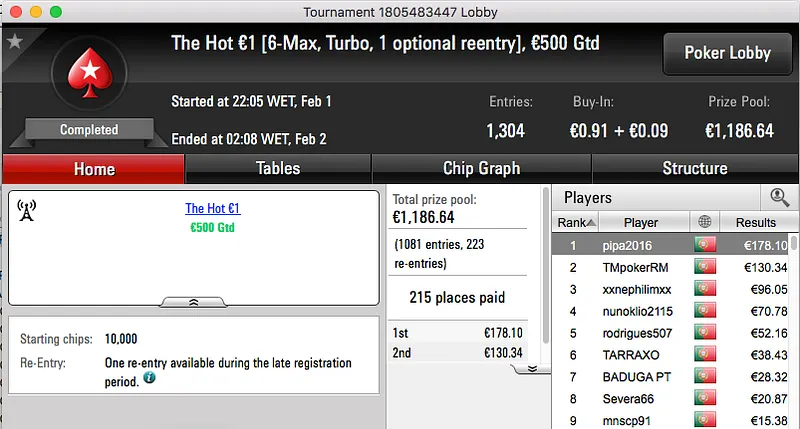This screenshot has width=800, height=429.
Task: Select the rodrigues507 player row
Action: [641, 333]
